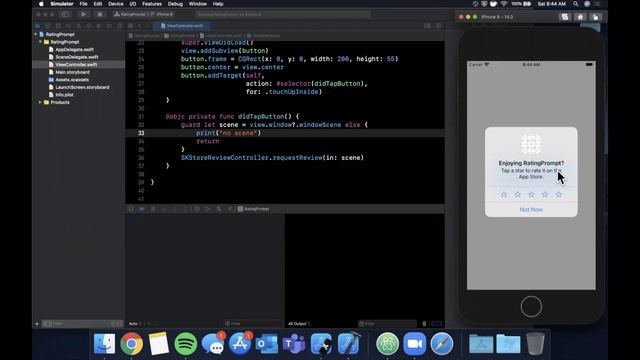Tap the third rating star
Screen dimensions: 640x360
pyautogui.click(x=531, y=195)
